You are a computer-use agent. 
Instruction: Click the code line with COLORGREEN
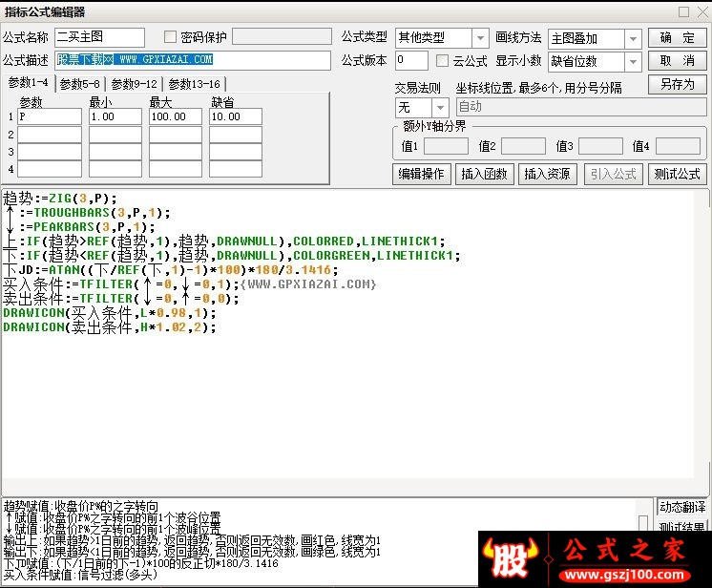coord(232,255)
